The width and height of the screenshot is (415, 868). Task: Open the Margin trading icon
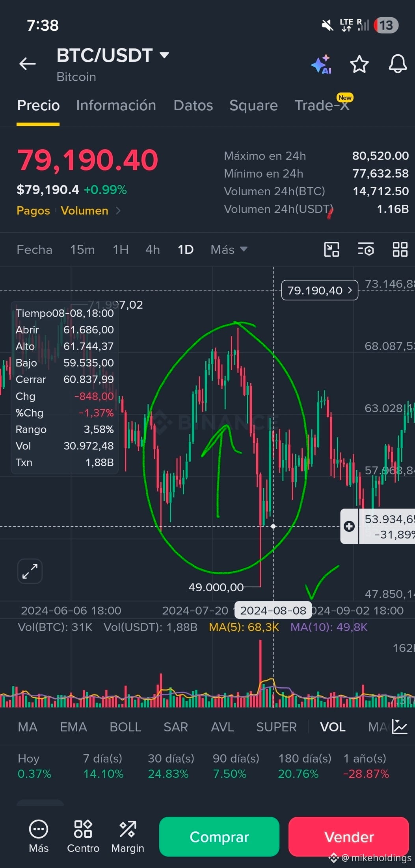(x=128, y=837)
